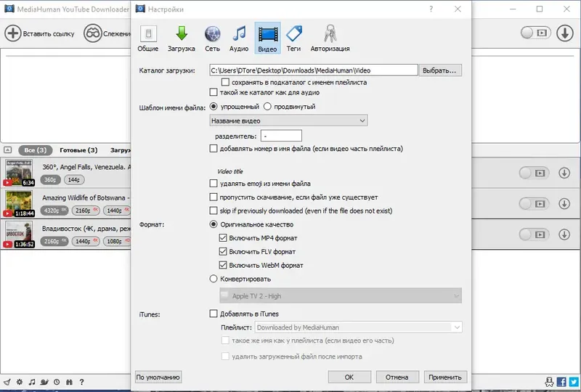Check Добавлять в iTunes
This screenshot has width=581, height=392.
point(214,314)
